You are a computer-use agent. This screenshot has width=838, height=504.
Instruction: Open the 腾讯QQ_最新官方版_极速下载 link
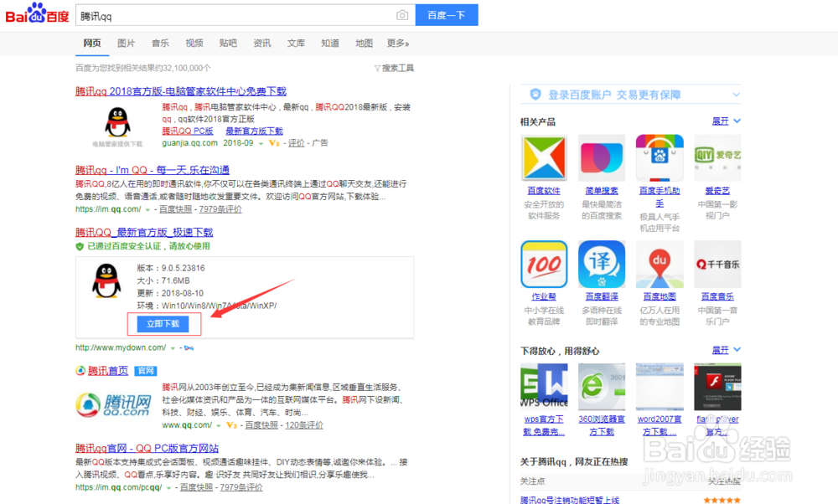[x=144, y=232]
